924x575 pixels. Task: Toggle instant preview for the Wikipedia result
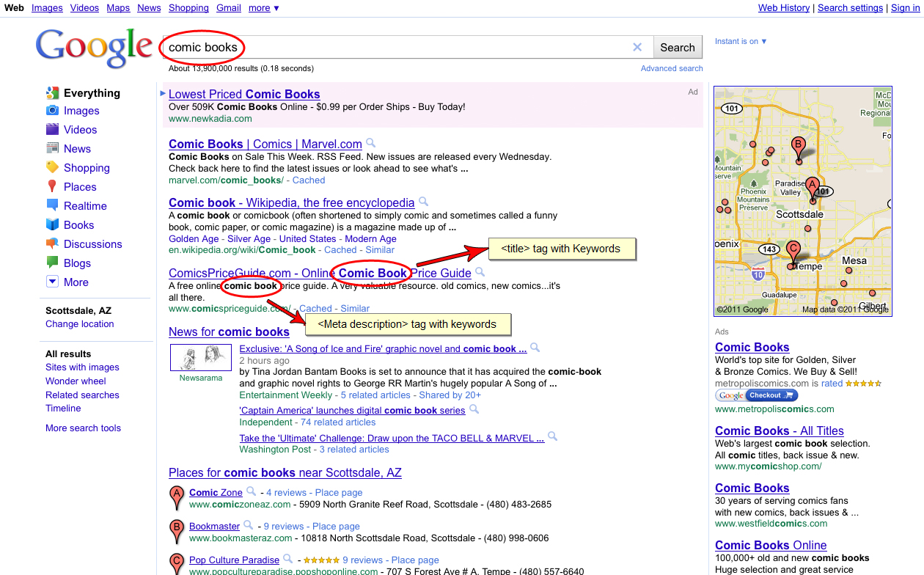pyautogui.click(x=422, y=202)
